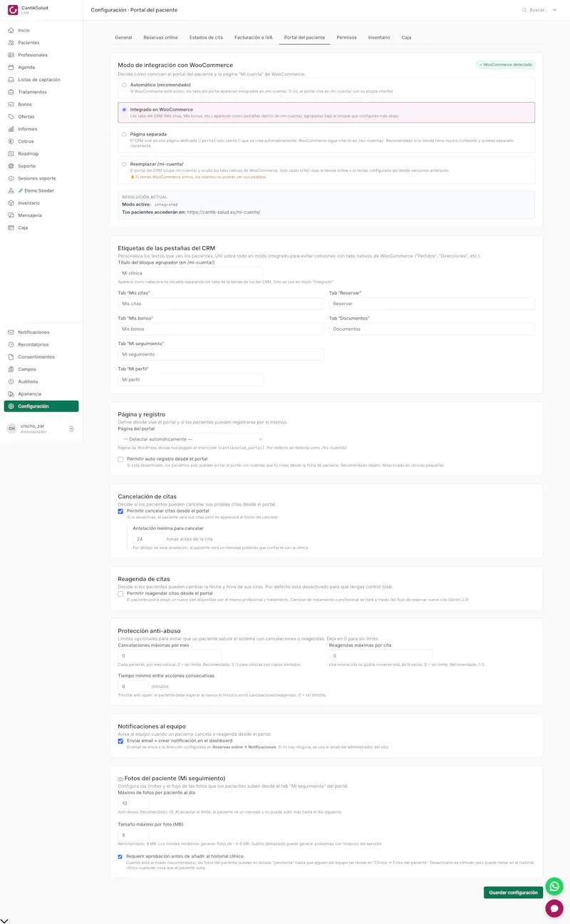The height and width of the screenshot is (924, 570).
Task: Select Página separada radio option
Action: [x=124, y=134]
